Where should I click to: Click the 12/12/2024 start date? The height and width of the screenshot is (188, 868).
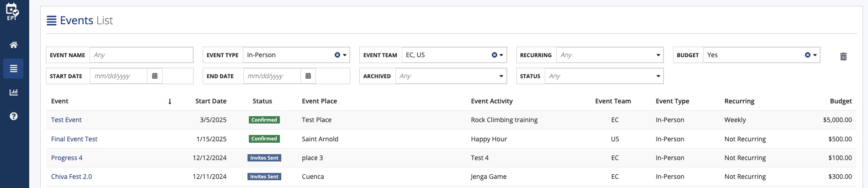(x=210, y=158)
